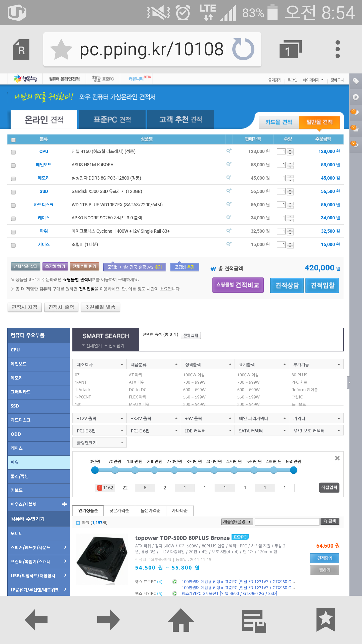Image resolution: width=362 pixels, height=644 pixels.
Task: Expand the 스피커/헤드셋/사운드 category
Action: tap(39, 547)
